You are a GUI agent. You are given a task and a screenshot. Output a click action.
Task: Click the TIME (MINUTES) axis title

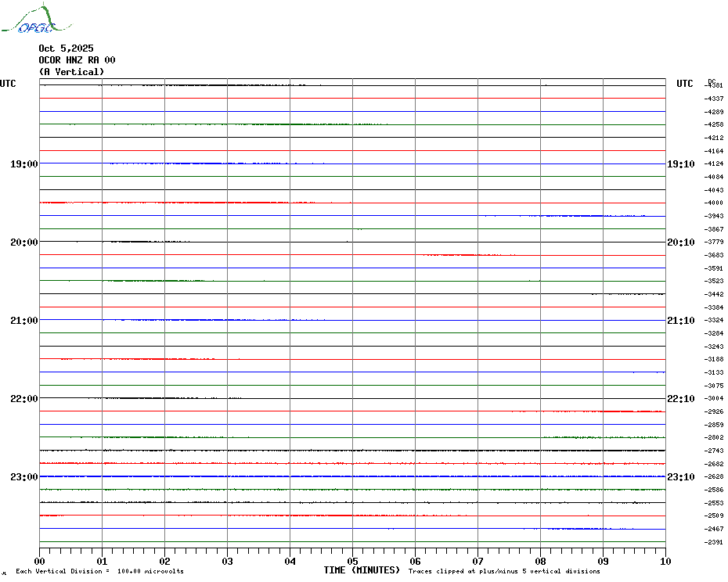[x=362, y=570]
